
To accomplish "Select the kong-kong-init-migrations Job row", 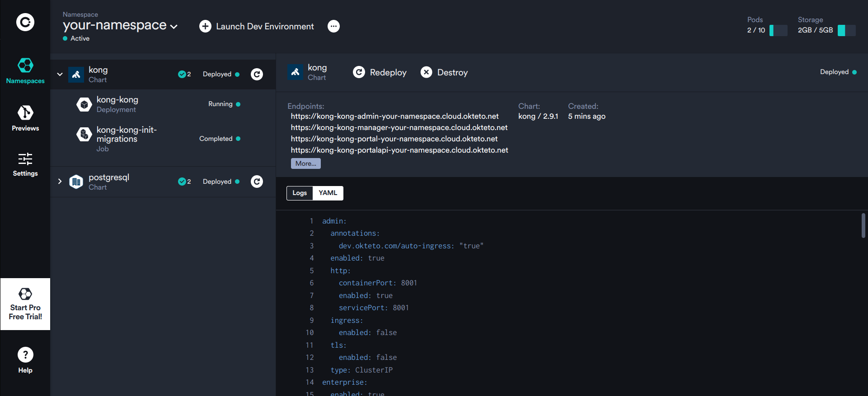I will pos(163,139).
